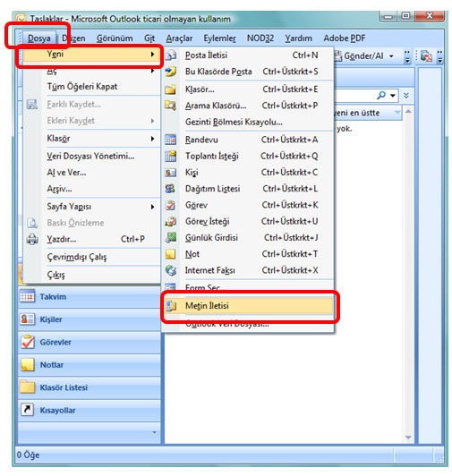Open the Dosya menu

[x=39, y=38]
